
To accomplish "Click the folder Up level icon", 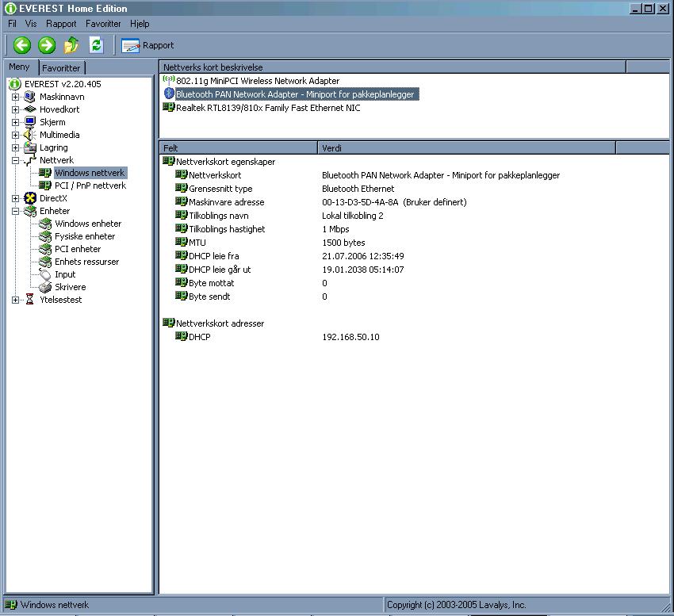I will (x=71, y=45).
